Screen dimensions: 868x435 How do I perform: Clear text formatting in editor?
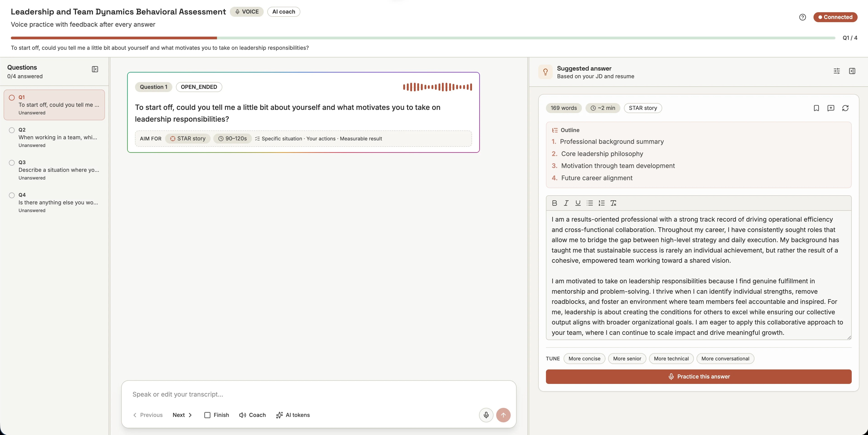[x=613, y=203]
